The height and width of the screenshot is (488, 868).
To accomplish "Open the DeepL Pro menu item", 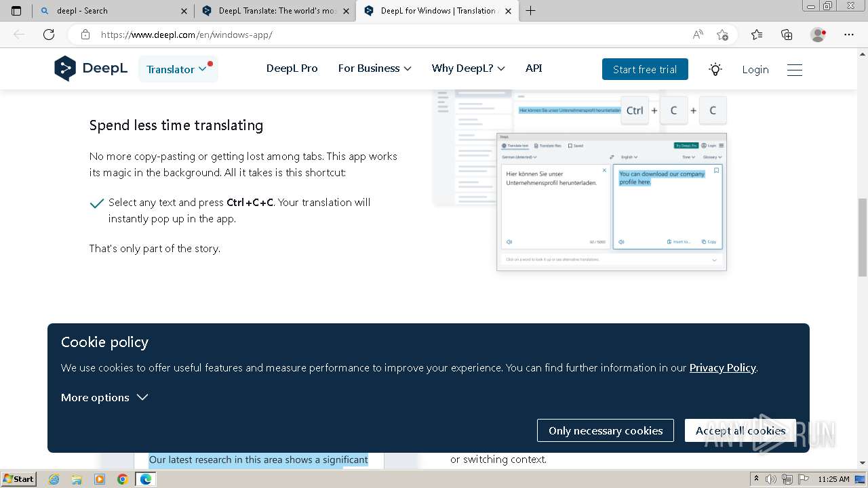I will click(x=292, y=68).
